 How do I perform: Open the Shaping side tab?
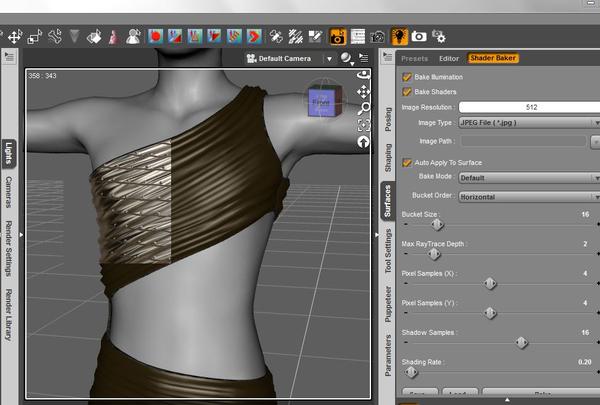coord(388,158)
